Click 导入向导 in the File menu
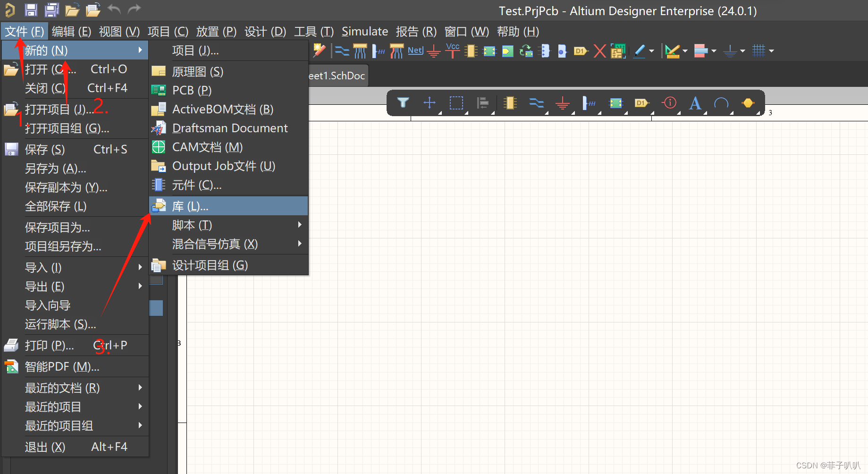 pos(76,305)
